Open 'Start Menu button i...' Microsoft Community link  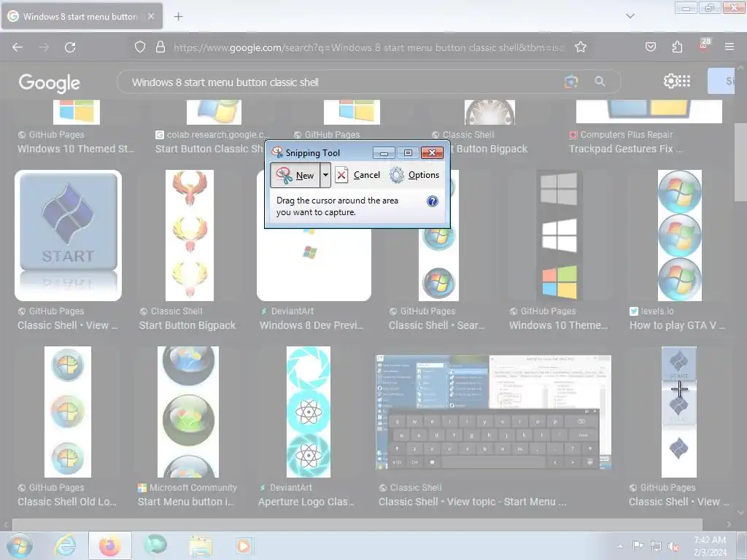click(186, 502)
